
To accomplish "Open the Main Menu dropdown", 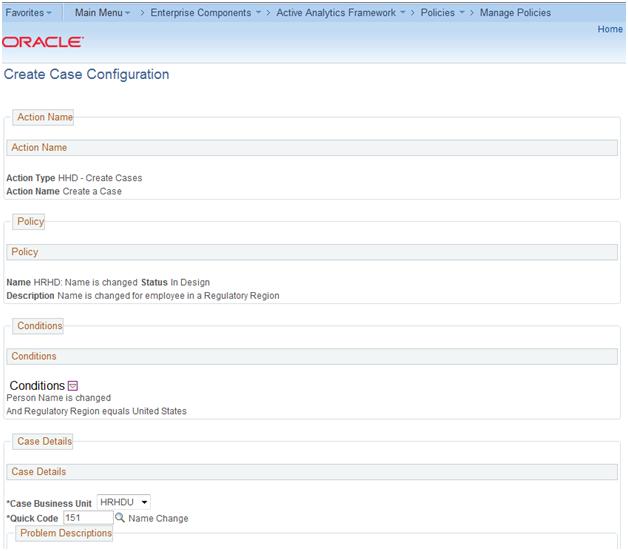I will pyautogui.click(x=103, y=13).
